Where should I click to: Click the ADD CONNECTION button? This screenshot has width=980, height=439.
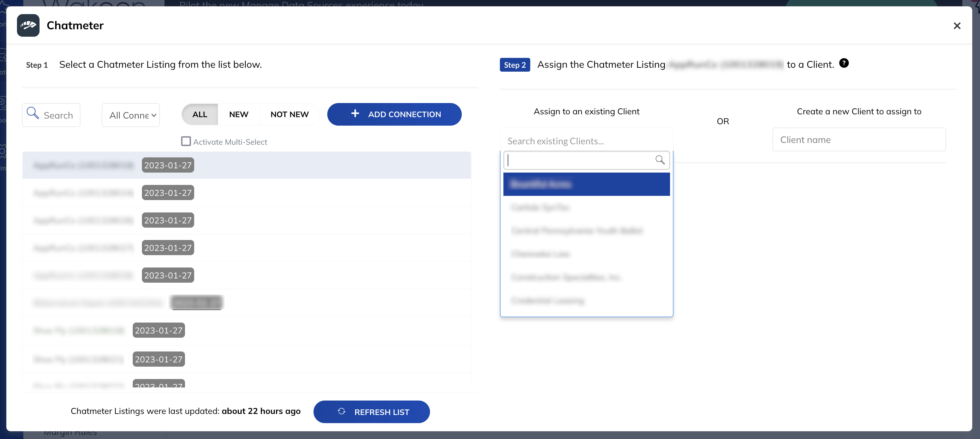tap(394, 114)
